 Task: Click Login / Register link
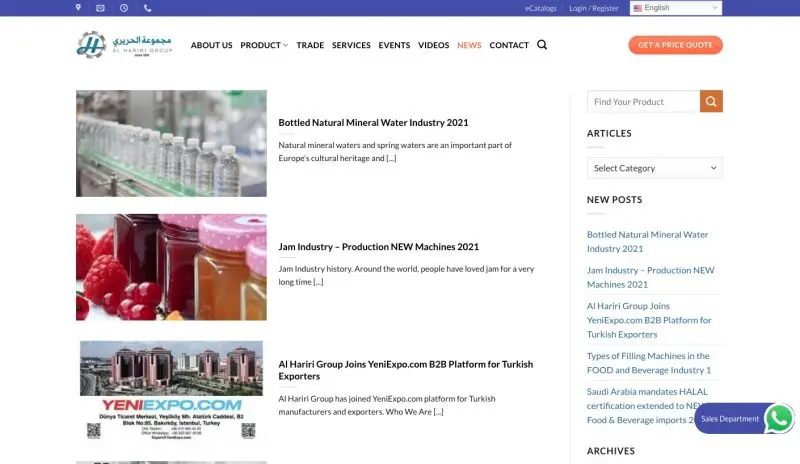[594, 8]
